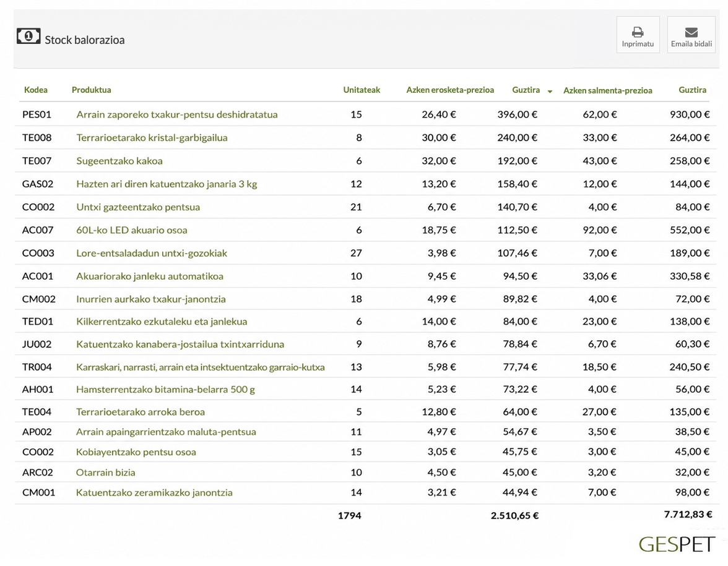
Task: Open product Terrarioetarako kristal-garbigailua
Action: pos(152,138)
